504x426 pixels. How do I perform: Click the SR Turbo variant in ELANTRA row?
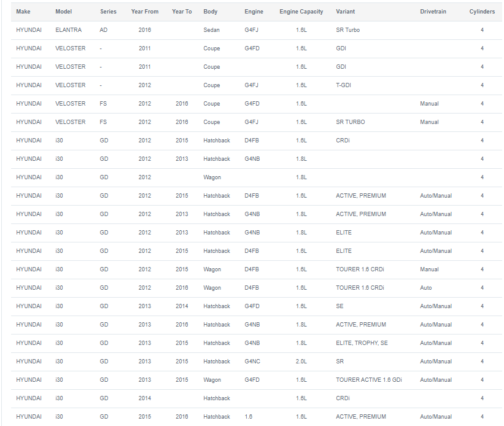click(348, 30)
